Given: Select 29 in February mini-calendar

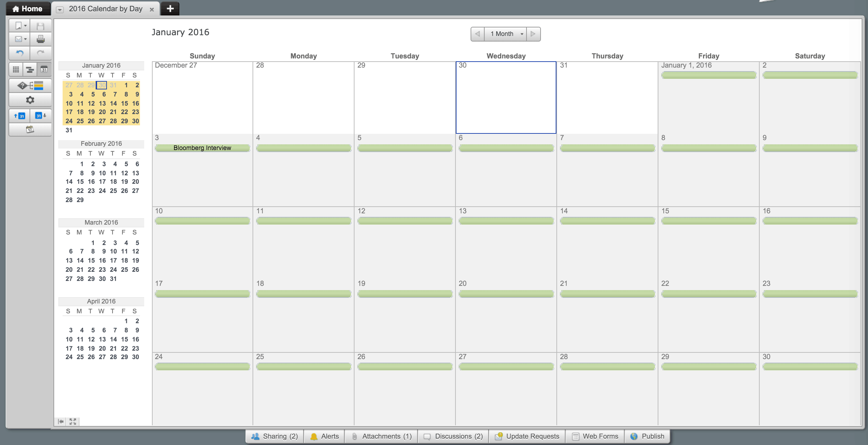Looking at the screenshot, I should [x=80, y=200].
